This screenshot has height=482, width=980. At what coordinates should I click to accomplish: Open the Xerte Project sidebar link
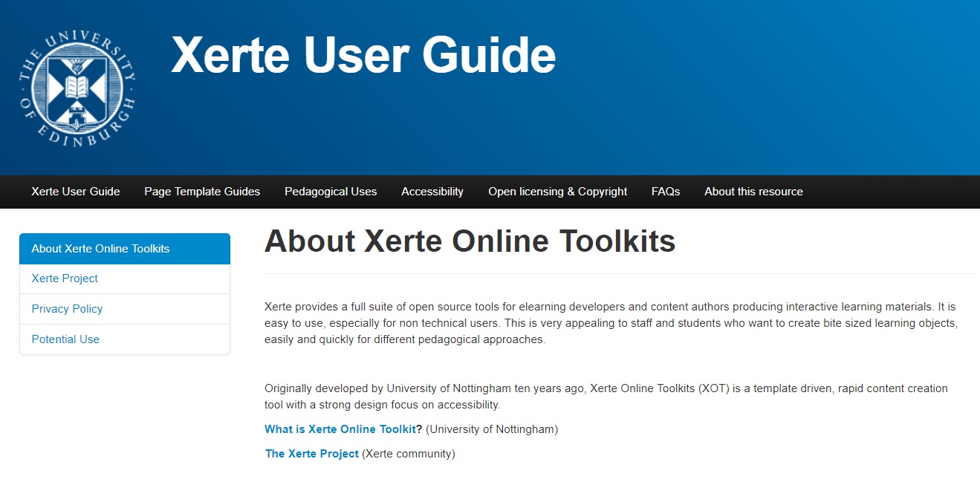125,279
